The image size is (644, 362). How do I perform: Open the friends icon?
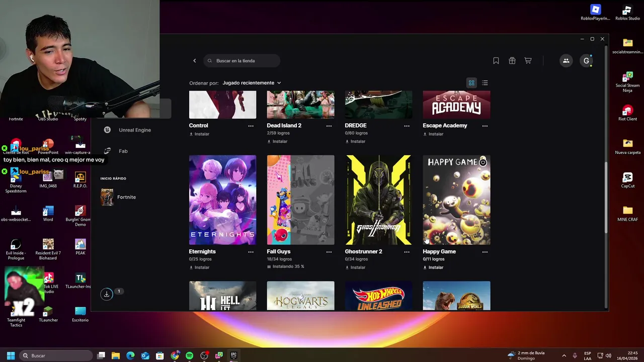(566, 61)
